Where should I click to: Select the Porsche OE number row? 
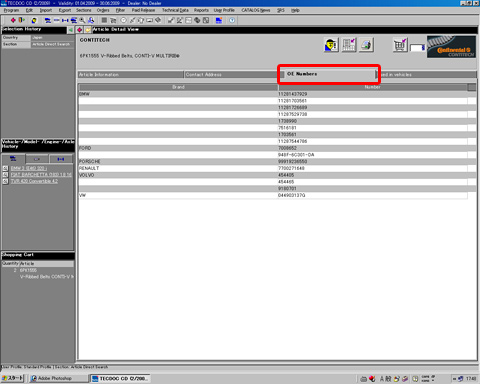273,161
